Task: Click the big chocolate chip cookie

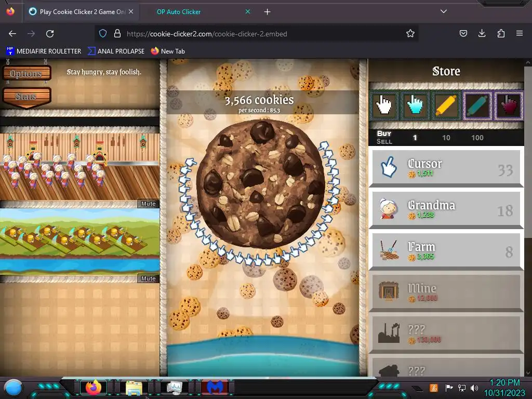Action: point(261,184)
